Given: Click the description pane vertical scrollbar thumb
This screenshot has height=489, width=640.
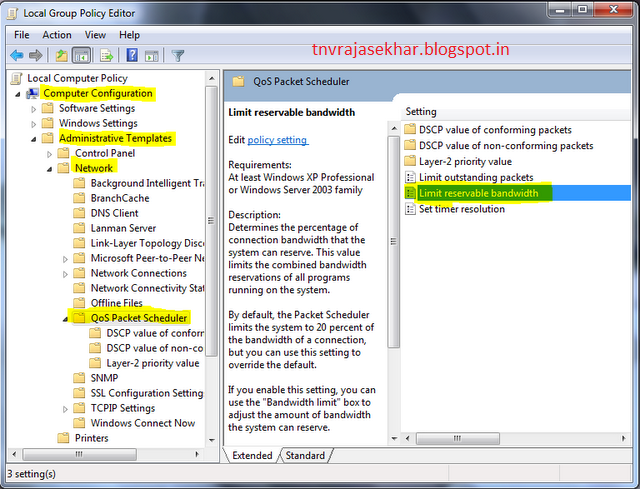Looking at the screenshot, I should point(393,242).
